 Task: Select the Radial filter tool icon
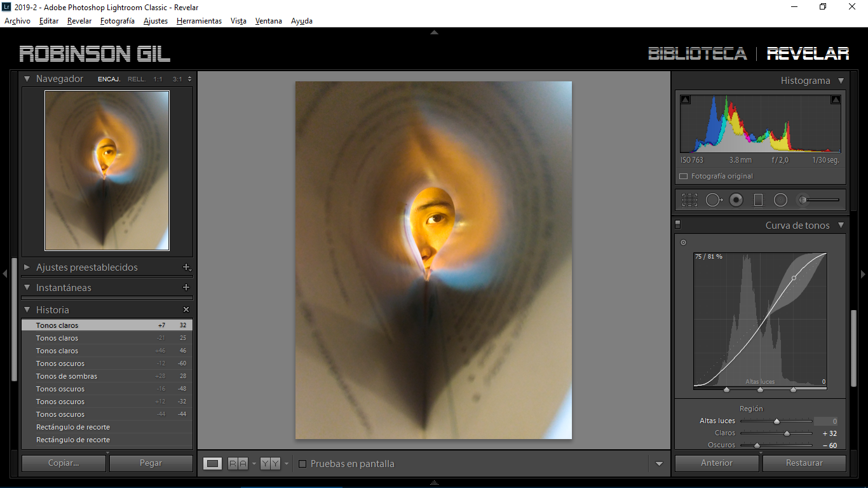point(780,200)
